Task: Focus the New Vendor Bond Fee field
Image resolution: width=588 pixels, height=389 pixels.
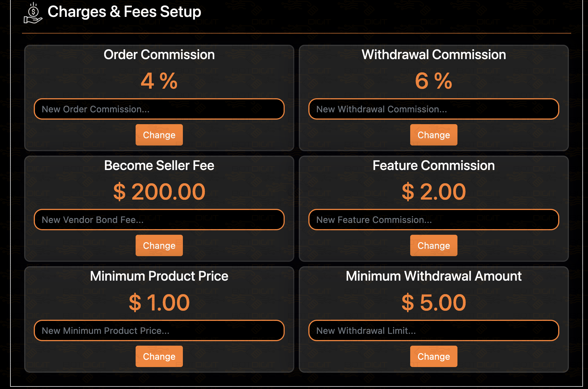Action: (x=159, y=220)
